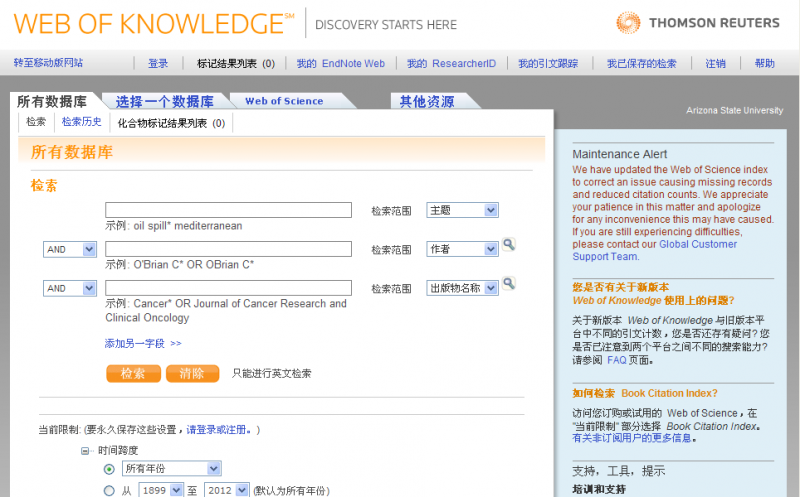Open the 主题 search field dropdown
Screen dimensions: 800x497
462,210
